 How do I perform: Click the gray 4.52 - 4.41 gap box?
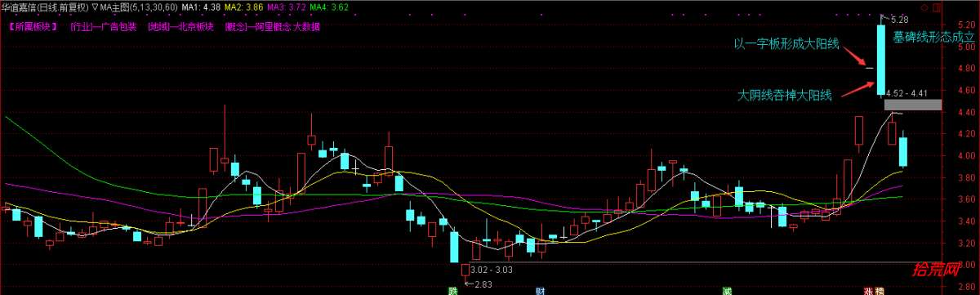(912, 105)
